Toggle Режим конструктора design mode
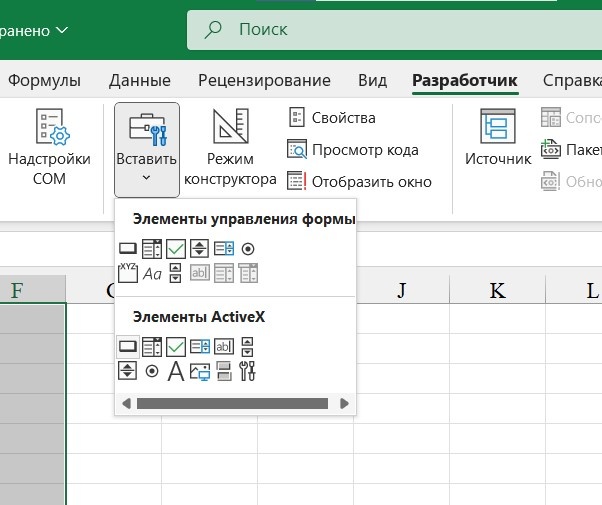The height and width of the screenshot is (505, 602). (230, 147)
